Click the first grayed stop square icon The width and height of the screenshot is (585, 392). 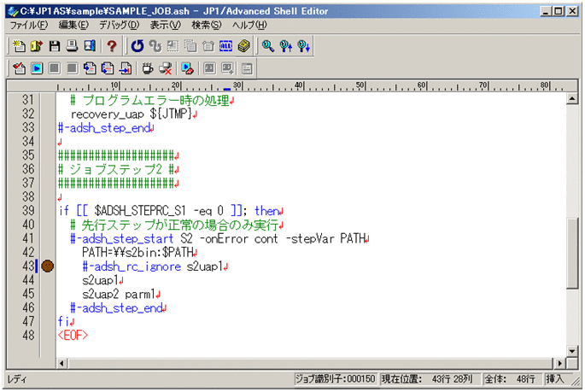tap(55, 68)
